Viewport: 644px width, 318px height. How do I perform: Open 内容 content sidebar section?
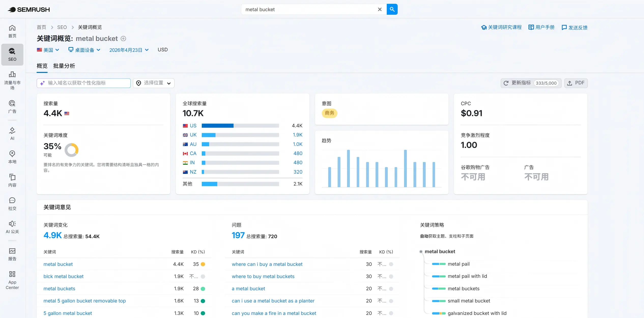tap(12, 180)
